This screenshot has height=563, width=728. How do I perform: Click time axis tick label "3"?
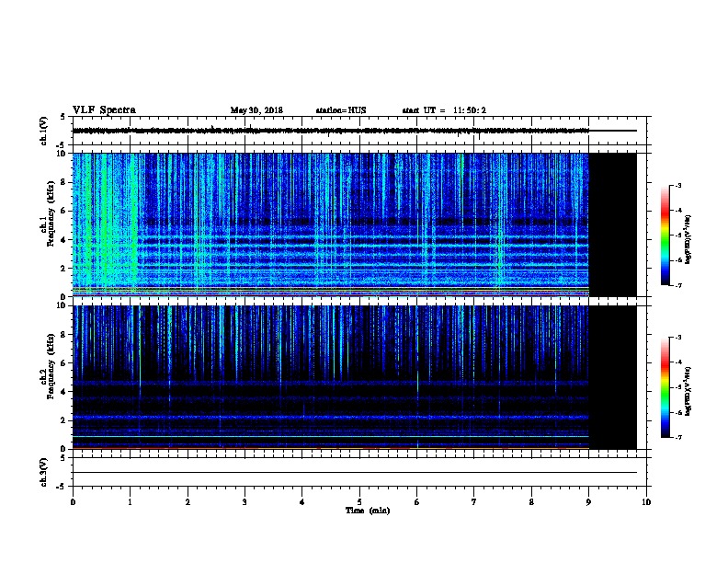coord(245,502)
